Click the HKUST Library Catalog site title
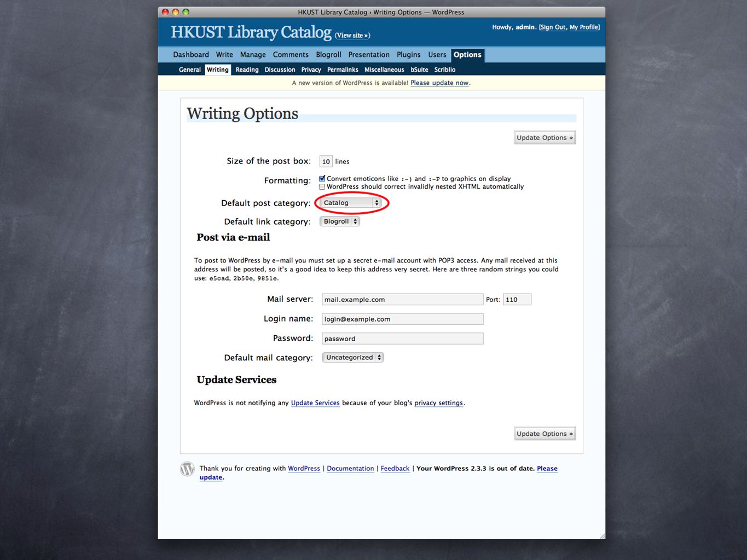 tap(251, 32)
